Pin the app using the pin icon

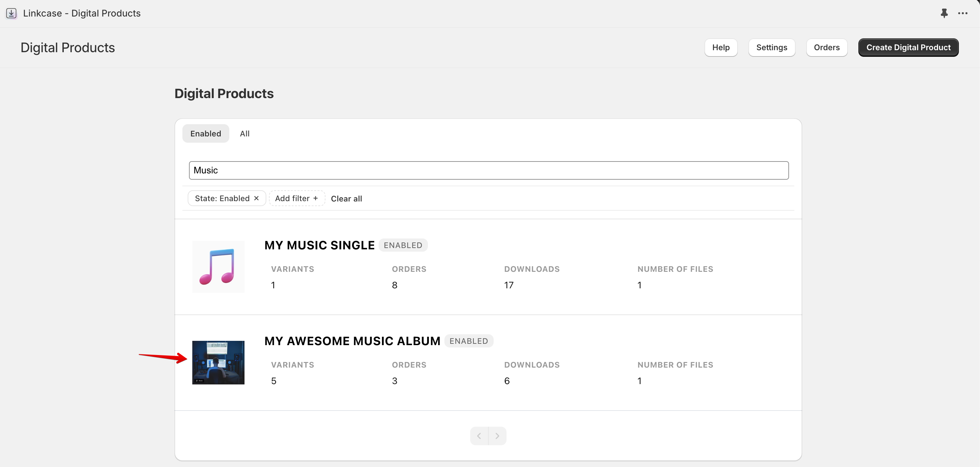(945, 13)
